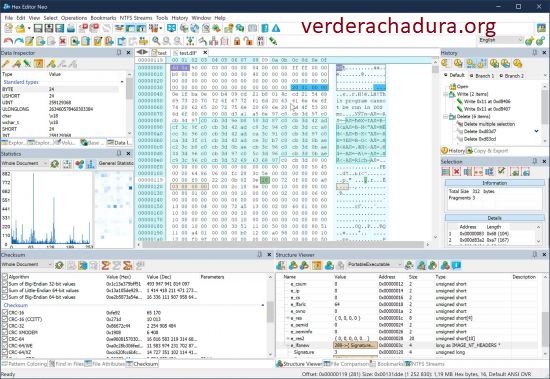Click the first icon in the Structure Viewer toolbar
Viewport: 550px width, 379px height.
[x=281, y=265]
